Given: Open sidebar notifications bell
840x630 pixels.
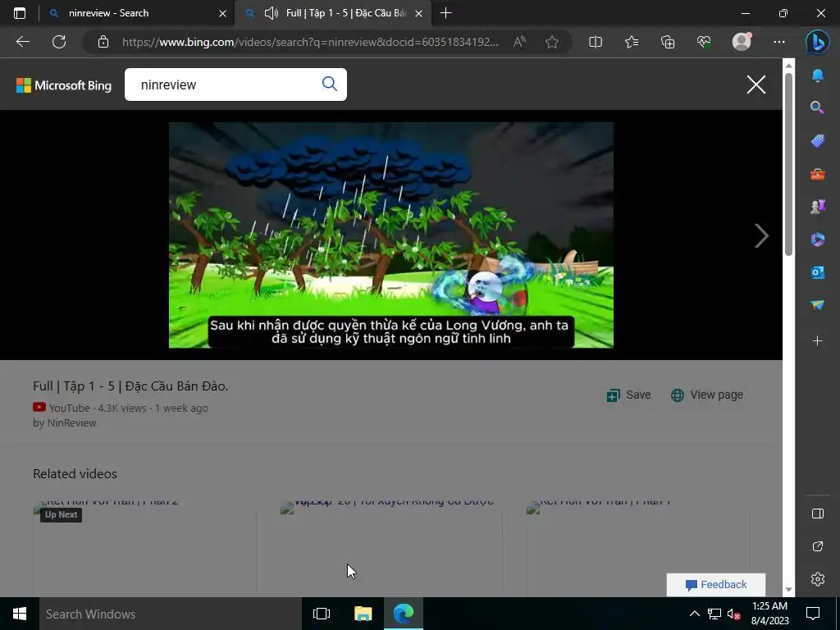Looking at the screenshot, I should (818, 75).
